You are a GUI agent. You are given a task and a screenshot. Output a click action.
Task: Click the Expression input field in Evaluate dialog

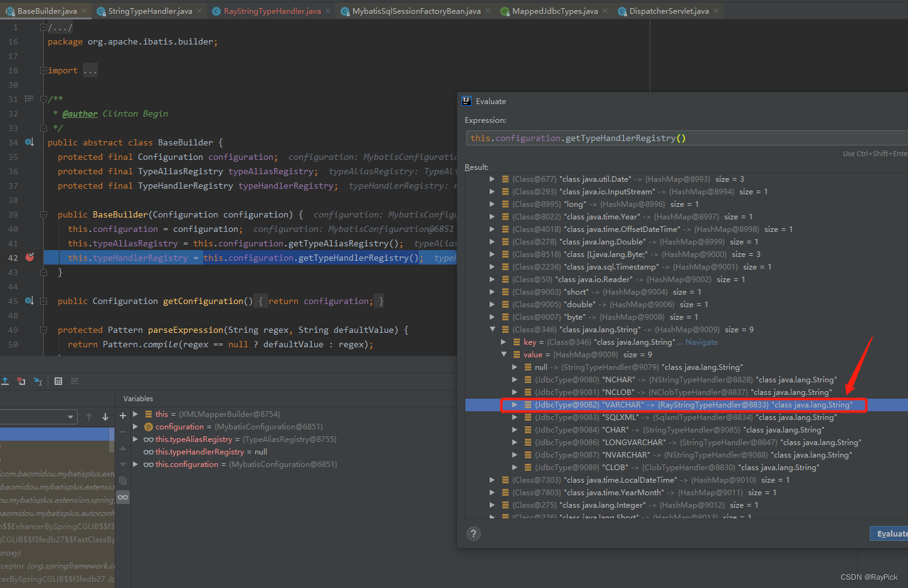[x=687, y=138]
